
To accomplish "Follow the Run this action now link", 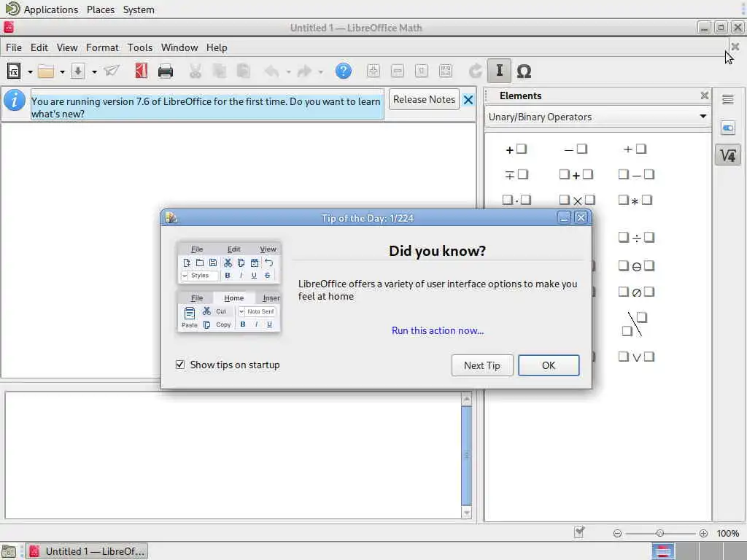I will [438, 330].
